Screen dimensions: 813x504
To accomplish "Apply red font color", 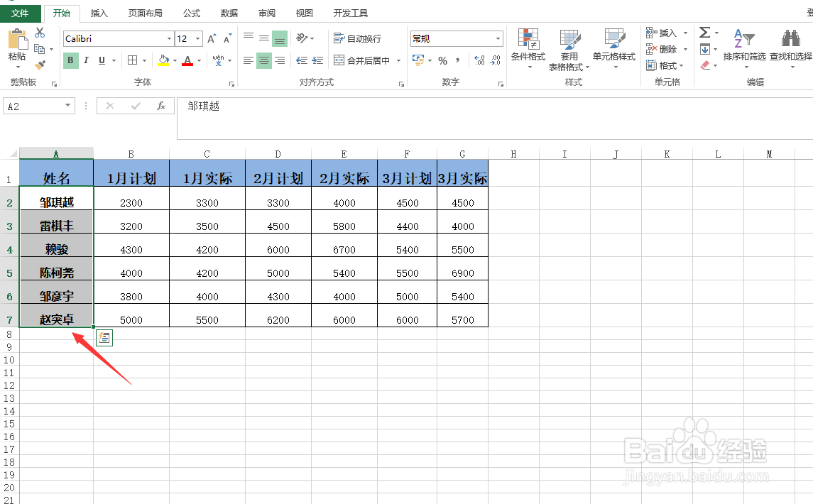I will 187,60.
